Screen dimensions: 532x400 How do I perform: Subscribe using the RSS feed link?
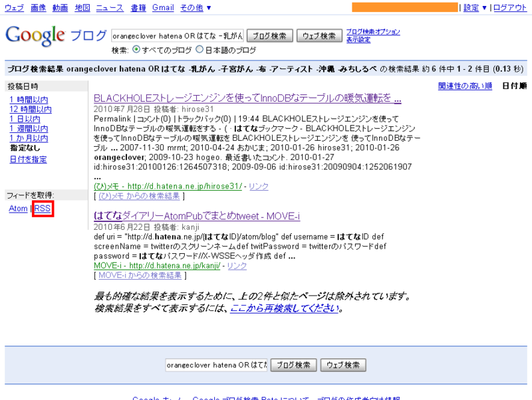pyautogui.click(x=43, y=208)
